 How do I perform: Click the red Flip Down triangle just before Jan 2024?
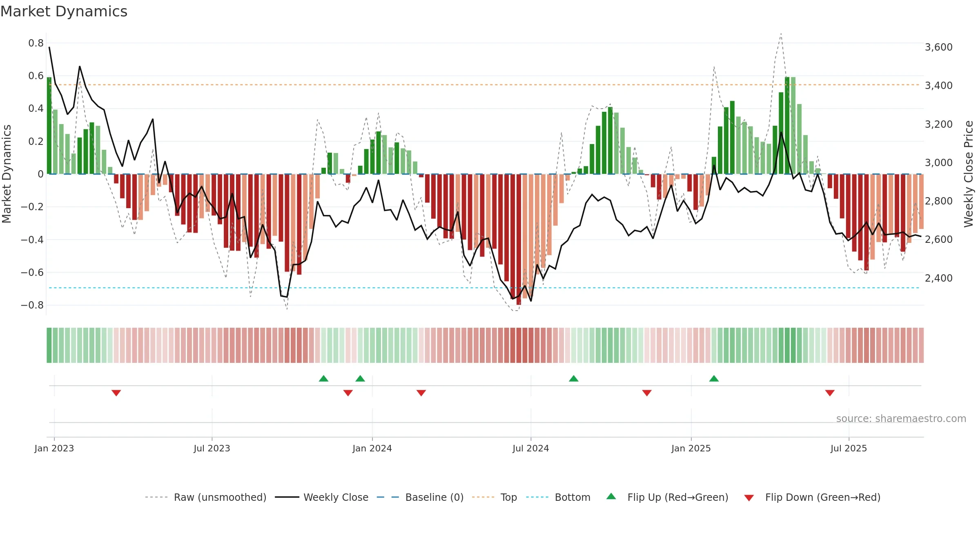(348, 393)
